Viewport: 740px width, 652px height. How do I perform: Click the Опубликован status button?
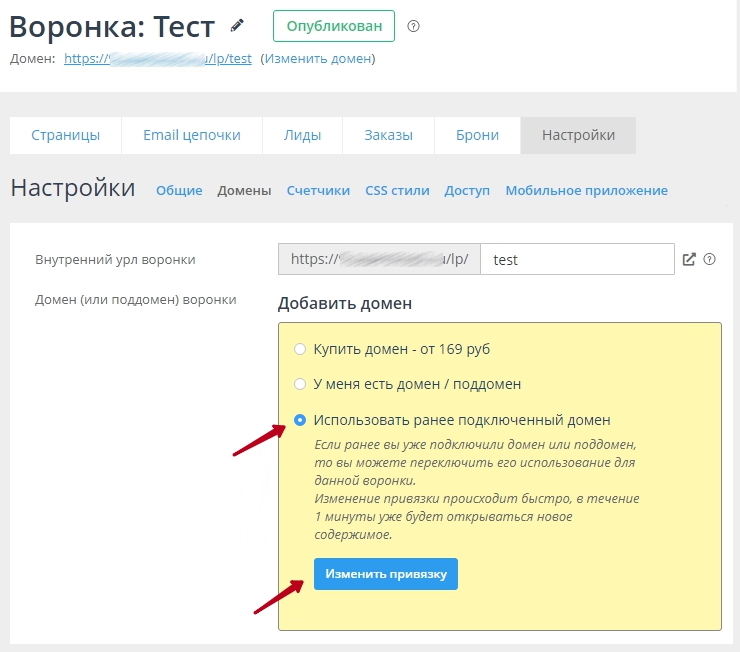tap(333, 26)
